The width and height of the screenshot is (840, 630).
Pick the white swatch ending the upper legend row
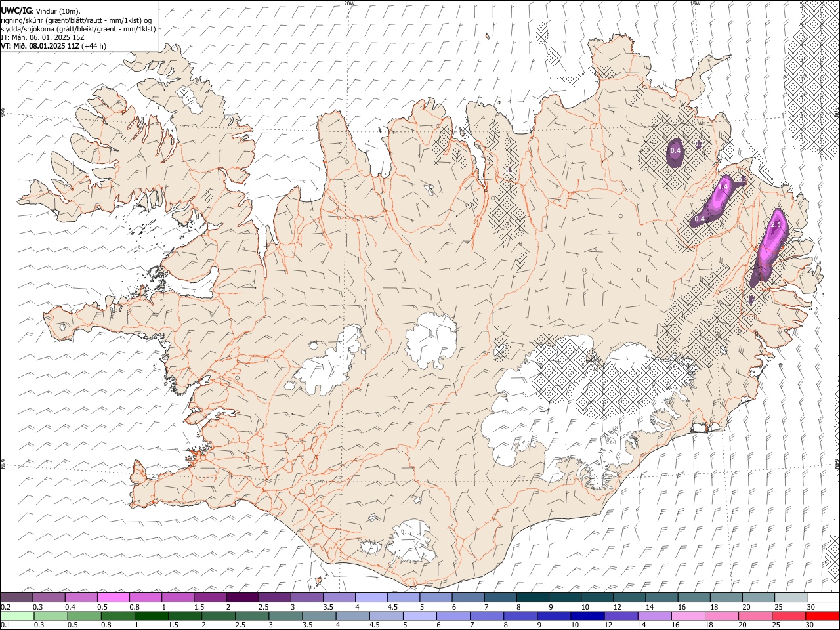pyautogui.click(x=823, y=597)
